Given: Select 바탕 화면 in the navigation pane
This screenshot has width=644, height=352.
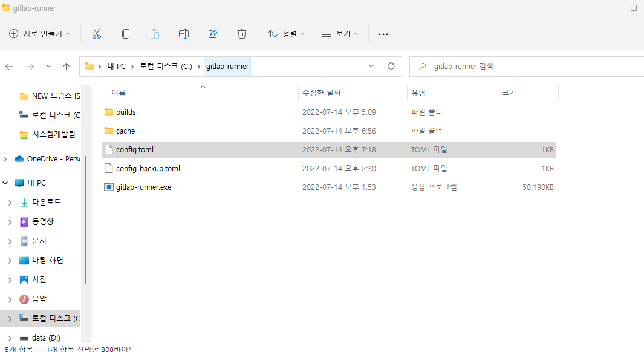Looking at the screenshot, I should (48, 261).
